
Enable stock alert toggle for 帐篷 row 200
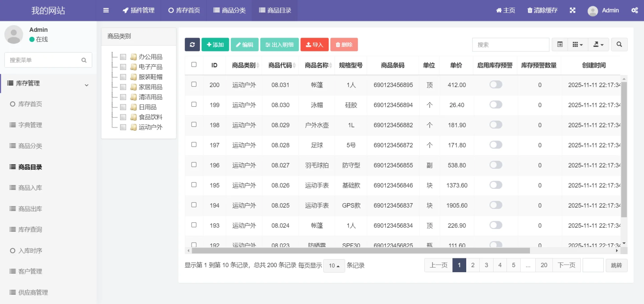pyautogui.click(x=495, y=85)
